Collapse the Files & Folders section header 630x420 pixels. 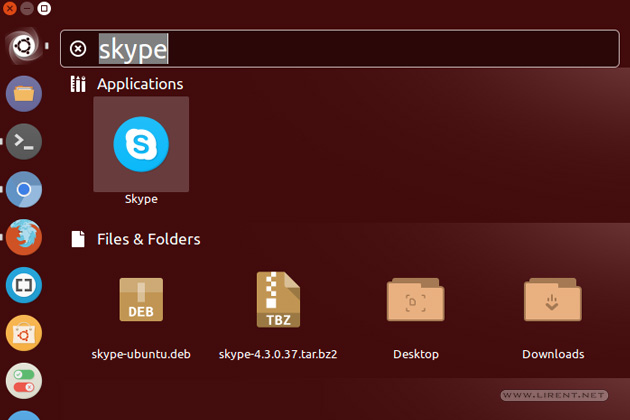pyautogui.click(x=149, y=239)
